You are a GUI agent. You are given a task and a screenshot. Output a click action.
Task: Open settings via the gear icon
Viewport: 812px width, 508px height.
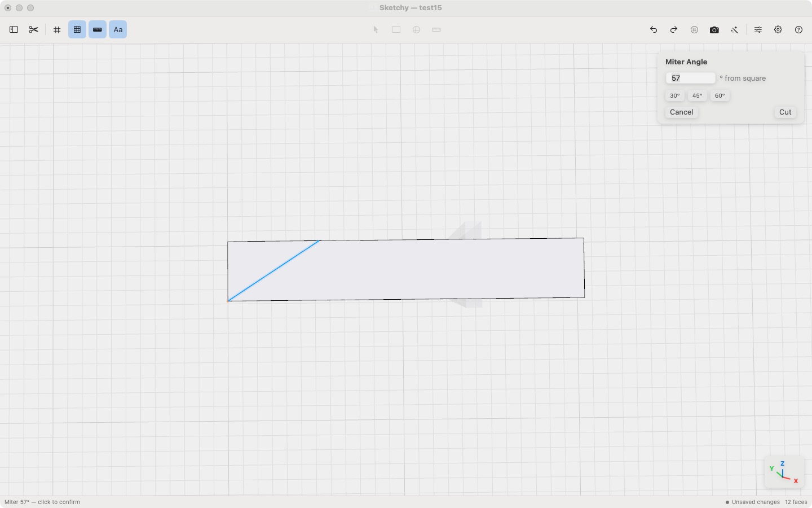point(778,30)
